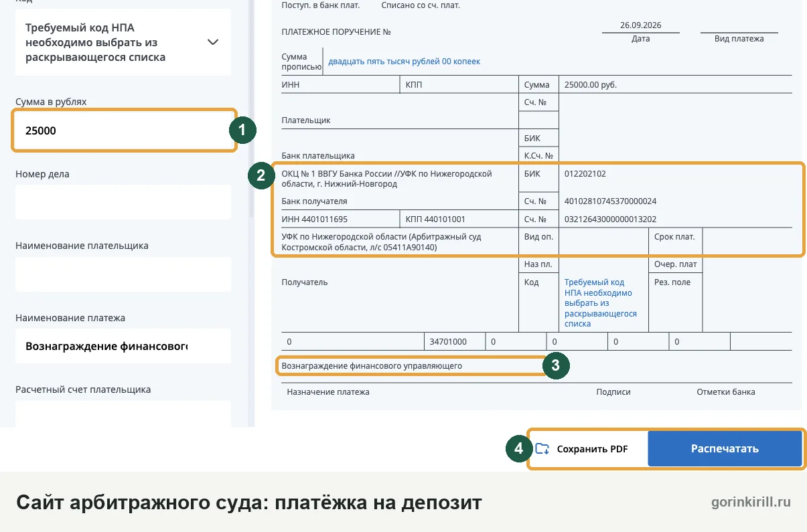807x532 pixels.
Task: Click the gorinkirill.ru caption text
Action: (x=751, y=502)
